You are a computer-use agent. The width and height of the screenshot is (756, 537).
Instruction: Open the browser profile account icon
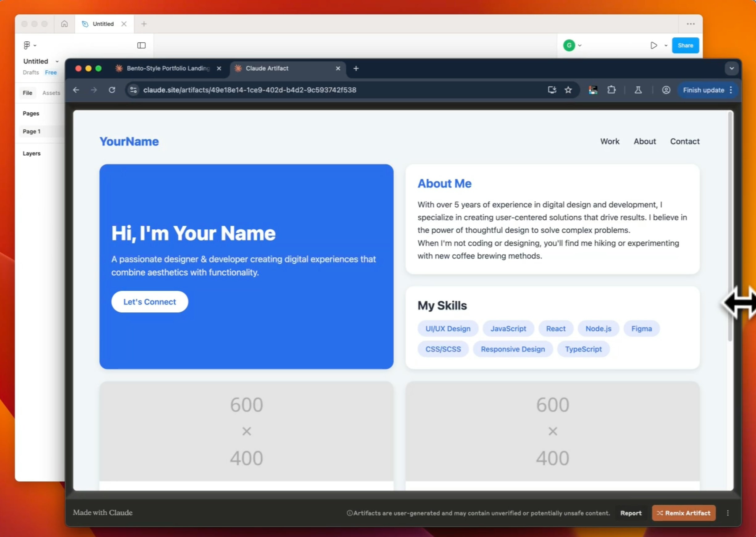[x=666, y=90]
